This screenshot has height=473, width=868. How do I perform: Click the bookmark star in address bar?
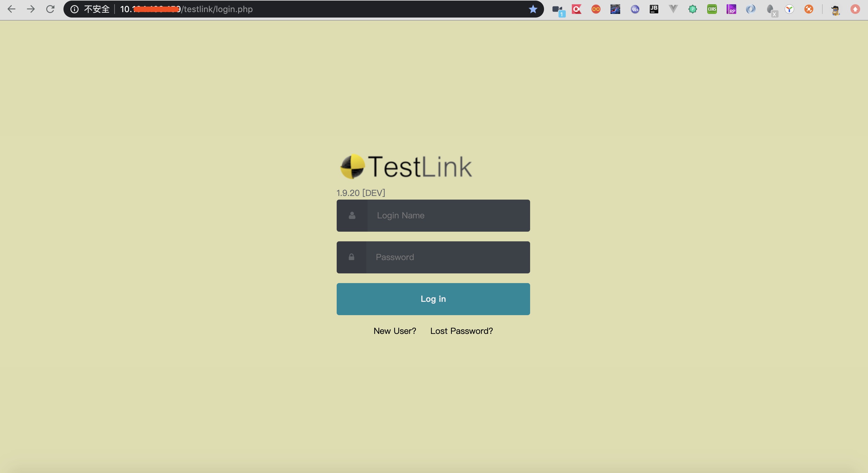tap(533, 9)
